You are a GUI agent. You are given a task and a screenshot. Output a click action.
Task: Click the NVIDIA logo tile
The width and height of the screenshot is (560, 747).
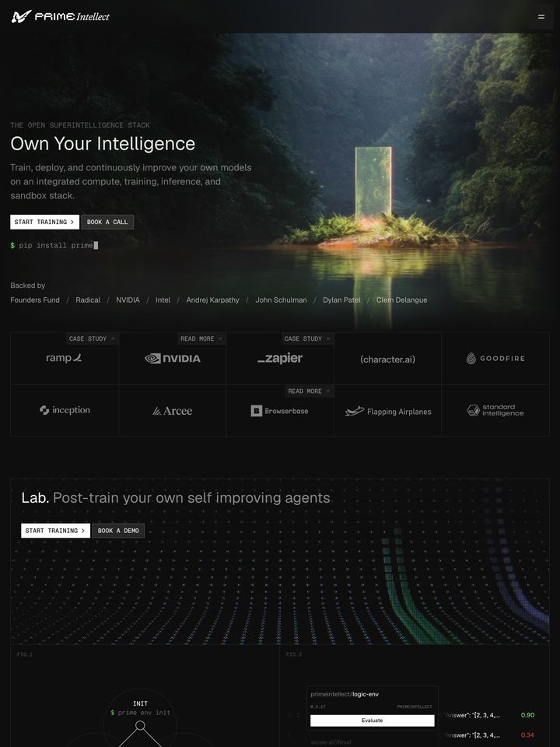pyautogui.click(x=173, y=358)
